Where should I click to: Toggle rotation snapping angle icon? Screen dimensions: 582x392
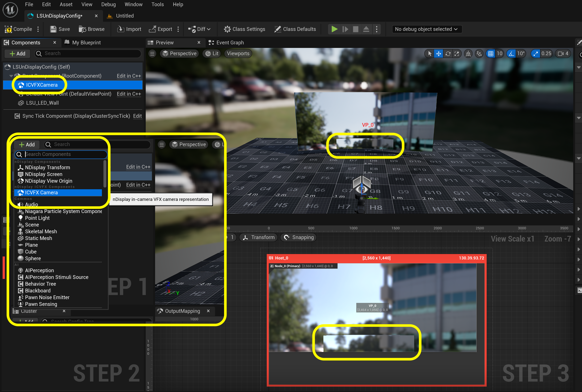click(511, 54)
